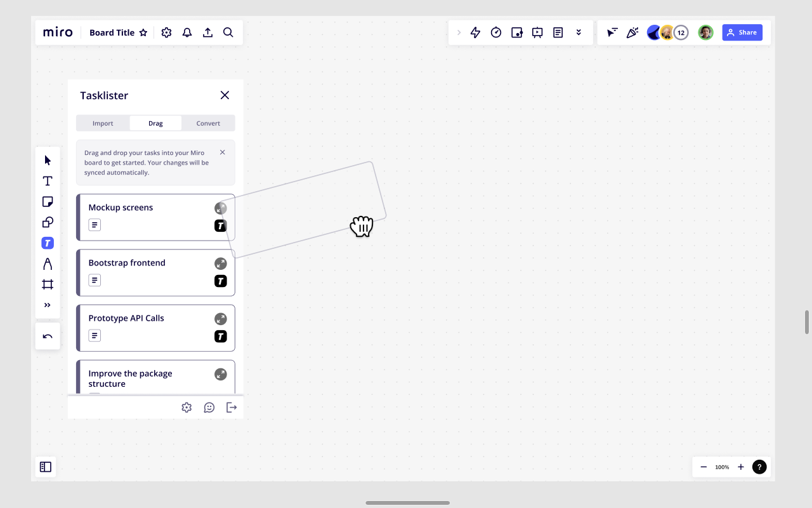The width and height of the screenshot is (812, 508).
Task: Select the Frame tool
Action: (48, 284)
